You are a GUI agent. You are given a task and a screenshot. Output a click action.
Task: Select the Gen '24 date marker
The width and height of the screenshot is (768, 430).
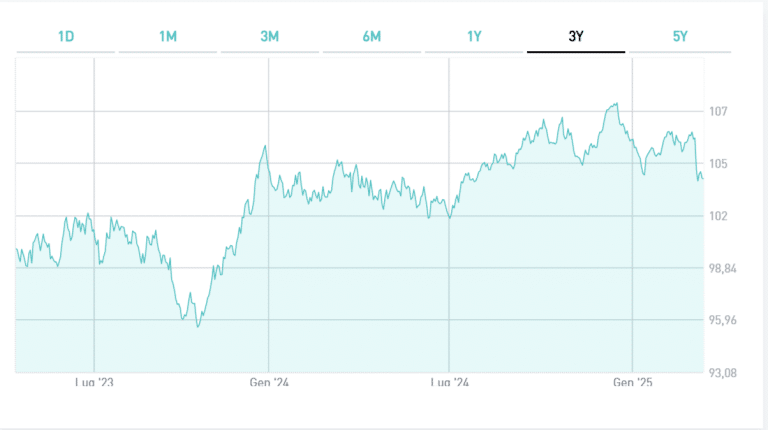pos(268,383)
